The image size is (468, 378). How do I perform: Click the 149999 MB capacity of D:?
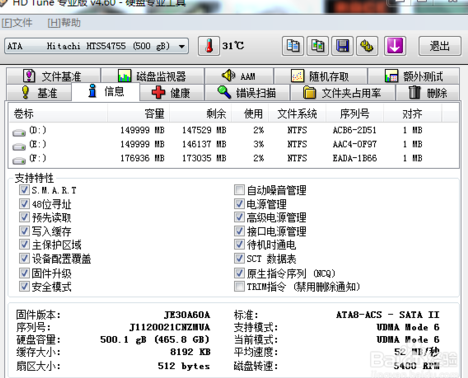coord(142,130)
